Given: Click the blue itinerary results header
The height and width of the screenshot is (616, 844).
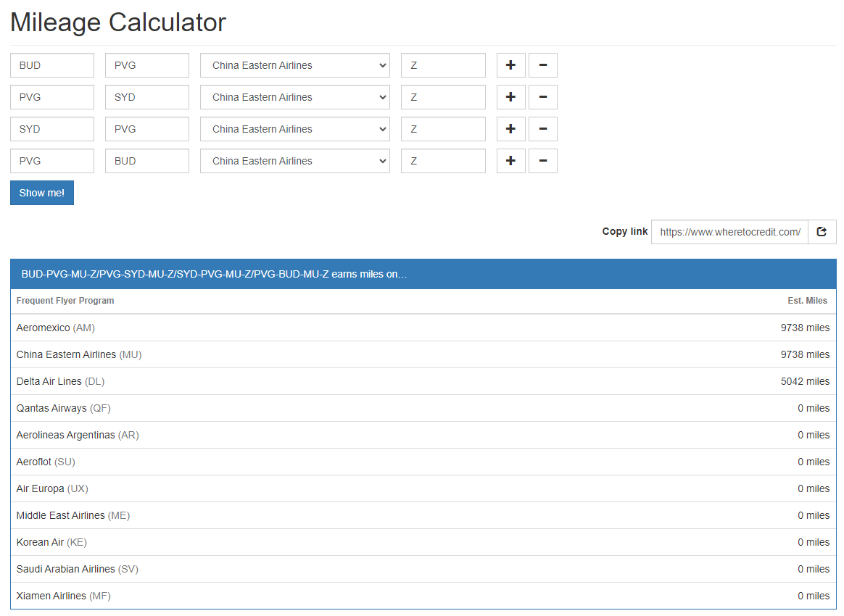Looking at the screenshot, I should pos(423,274).
